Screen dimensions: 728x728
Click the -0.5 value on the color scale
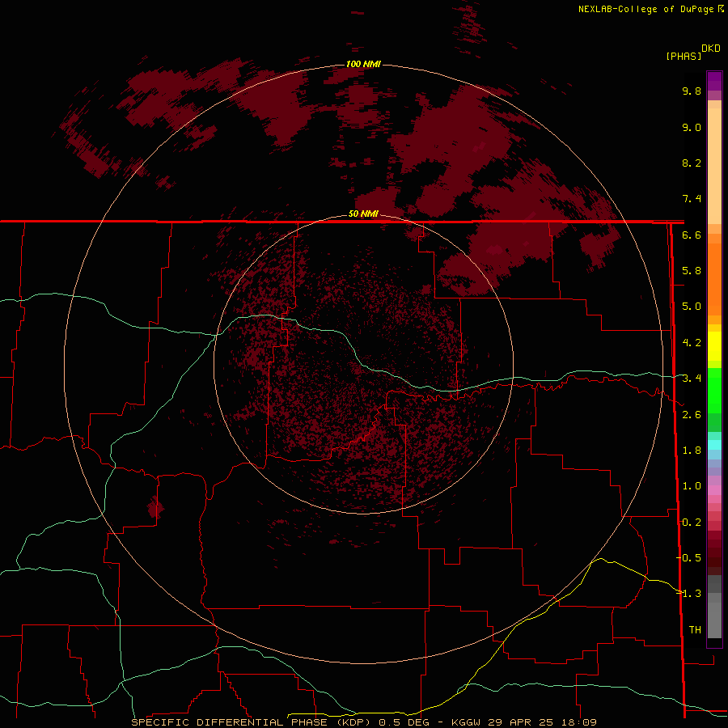pyautogui.click(x=688, y=558)
